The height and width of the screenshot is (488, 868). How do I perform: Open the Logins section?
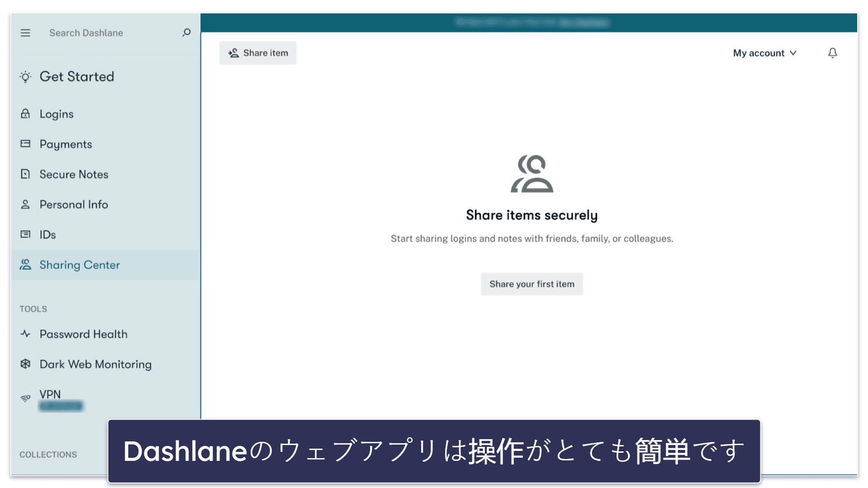pos(57,114)
